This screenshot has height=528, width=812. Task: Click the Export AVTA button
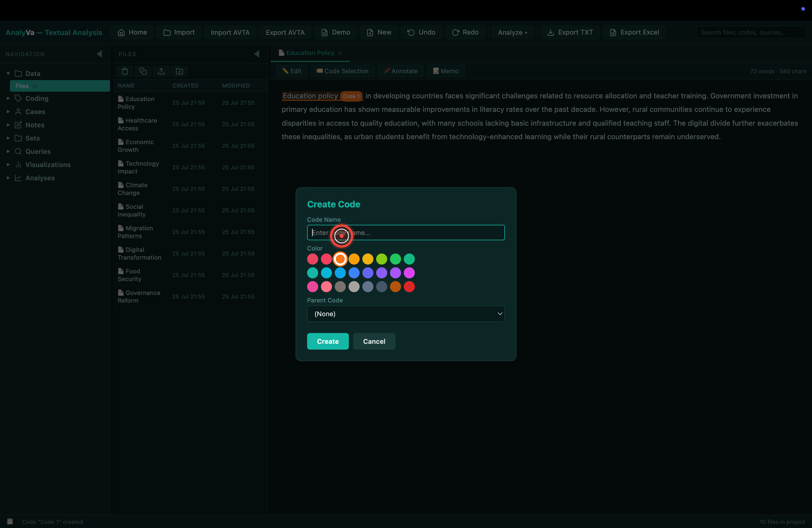(285, 32)
